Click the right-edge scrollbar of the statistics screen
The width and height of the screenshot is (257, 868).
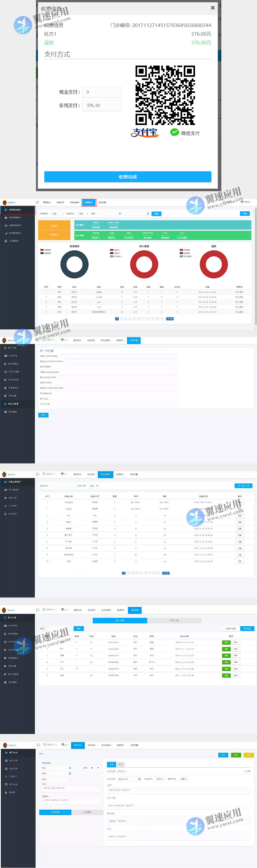pyautogui.click(x=256, y=266)
